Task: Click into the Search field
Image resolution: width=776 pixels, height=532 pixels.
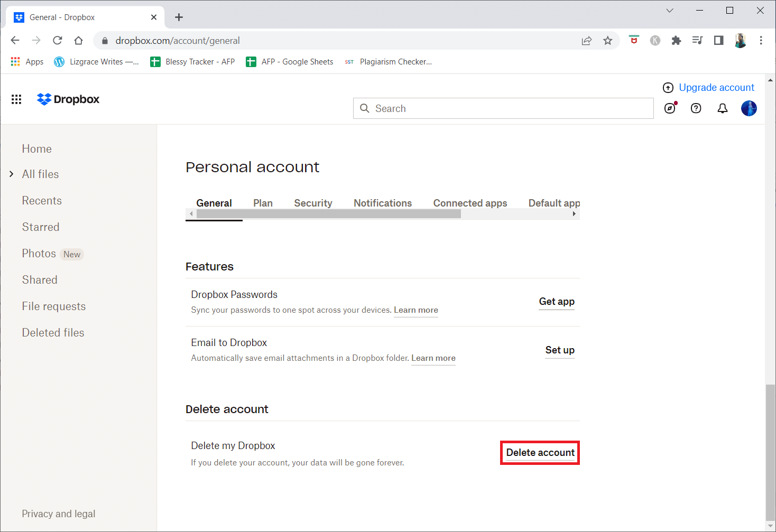Action: coord(503,108)
